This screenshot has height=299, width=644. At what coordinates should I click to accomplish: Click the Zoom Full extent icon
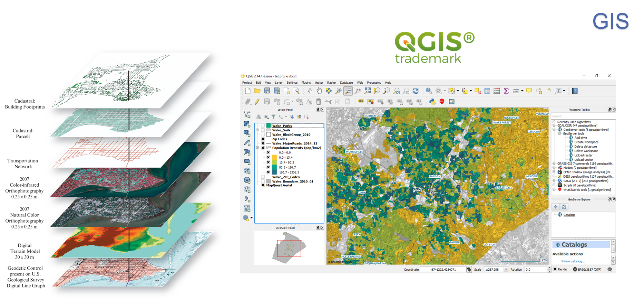tap(368, 91)
